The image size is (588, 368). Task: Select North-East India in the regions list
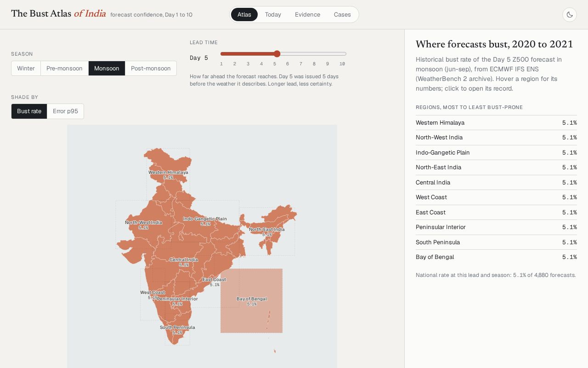click(496, 167)
